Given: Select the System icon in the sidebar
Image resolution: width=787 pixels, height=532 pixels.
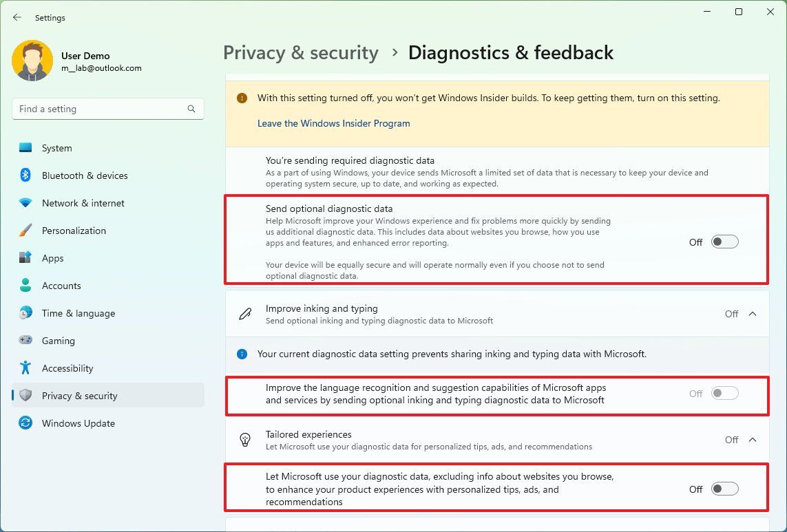Looking at the screenshot, I should (x=25, y=147).
